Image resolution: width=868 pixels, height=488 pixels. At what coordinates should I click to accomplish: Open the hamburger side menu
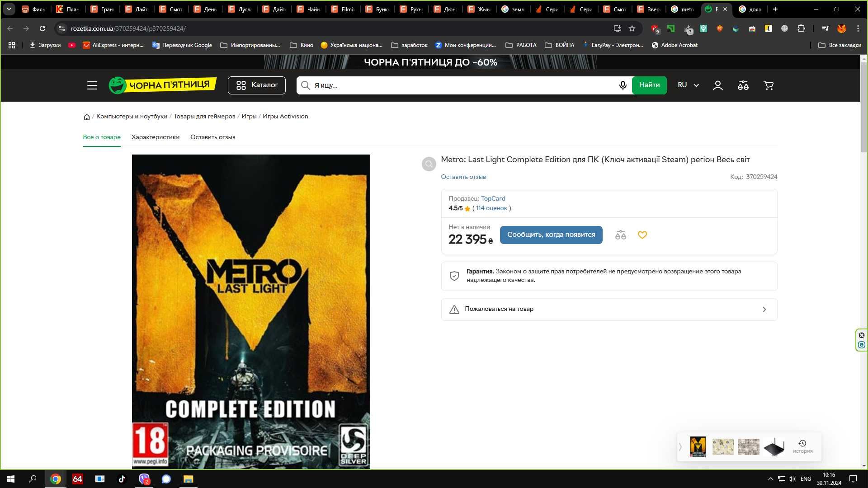click(92, 85)
